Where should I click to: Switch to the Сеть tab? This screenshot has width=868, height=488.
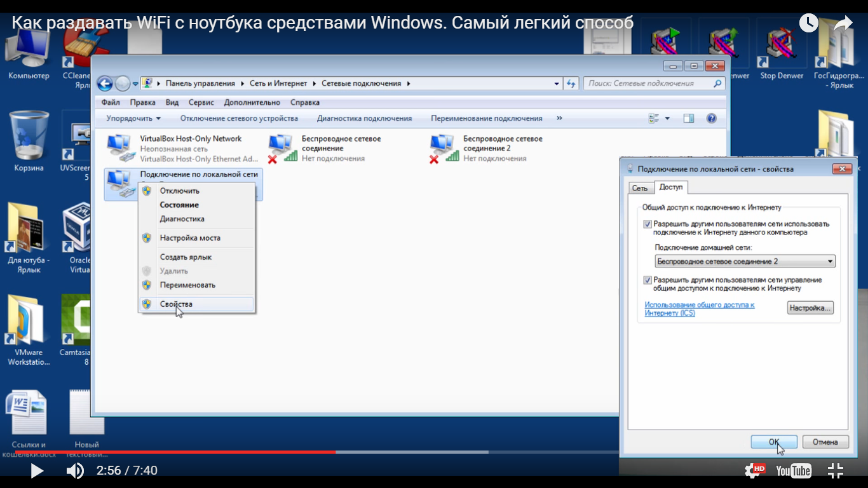coord(640,188)
